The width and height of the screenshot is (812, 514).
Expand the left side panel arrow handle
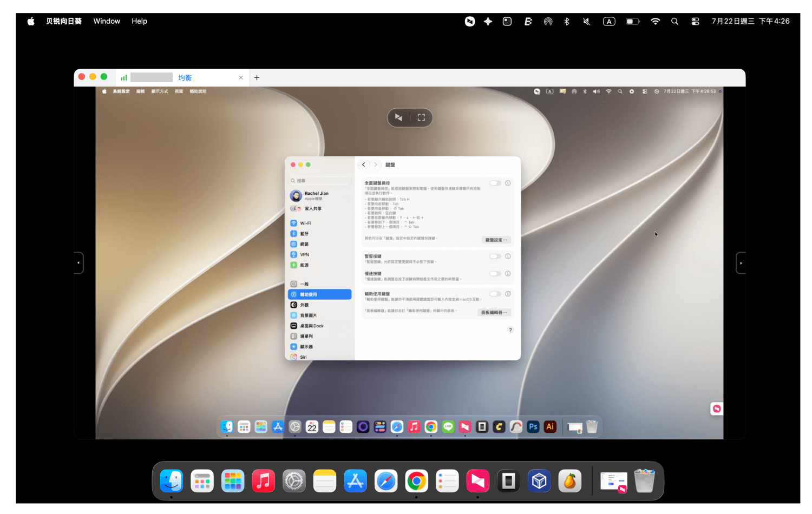[x=78, y=263]
